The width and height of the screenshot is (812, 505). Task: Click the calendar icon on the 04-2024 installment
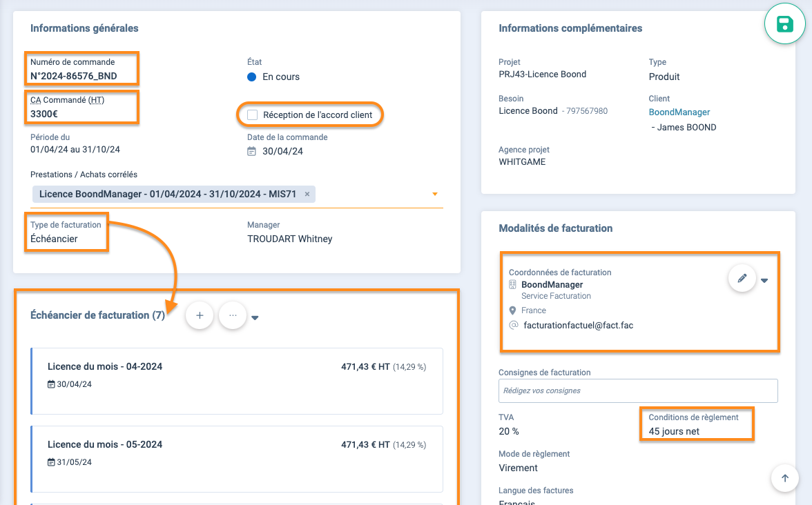click(x=51, y=384)
